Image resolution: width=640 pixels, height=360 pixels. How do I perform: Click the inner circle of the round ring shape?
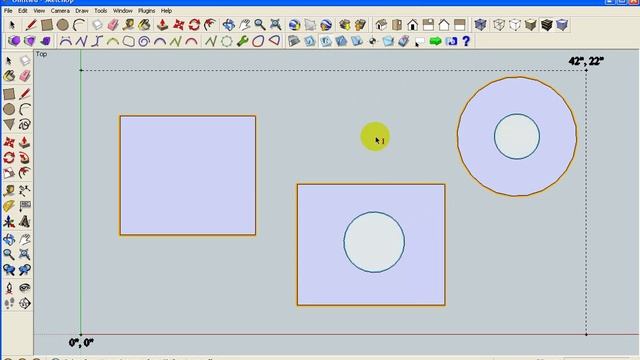tap(517, 136)
